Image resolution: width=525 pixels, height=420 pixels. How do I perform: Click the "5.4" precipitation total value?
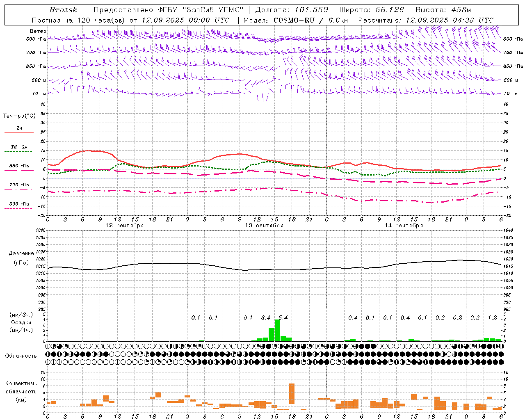[x=283, y=317]
